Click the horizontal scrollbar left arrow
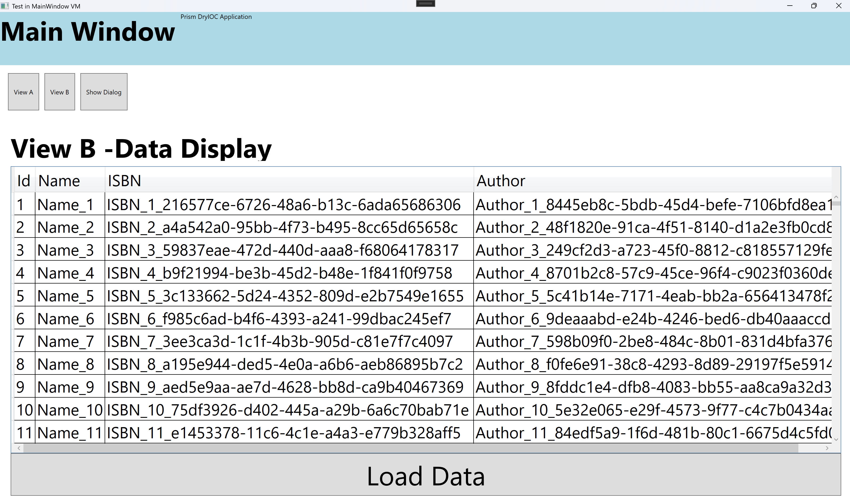This screenshot has height=504, width=850. 19,448
